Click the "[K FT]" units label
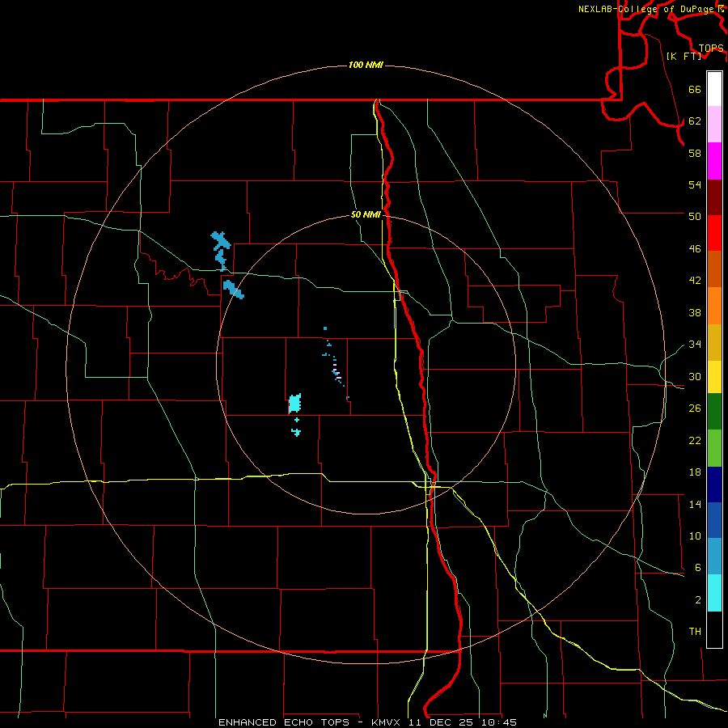This screenshot has height=728, width=728. [x=684, y=56]
